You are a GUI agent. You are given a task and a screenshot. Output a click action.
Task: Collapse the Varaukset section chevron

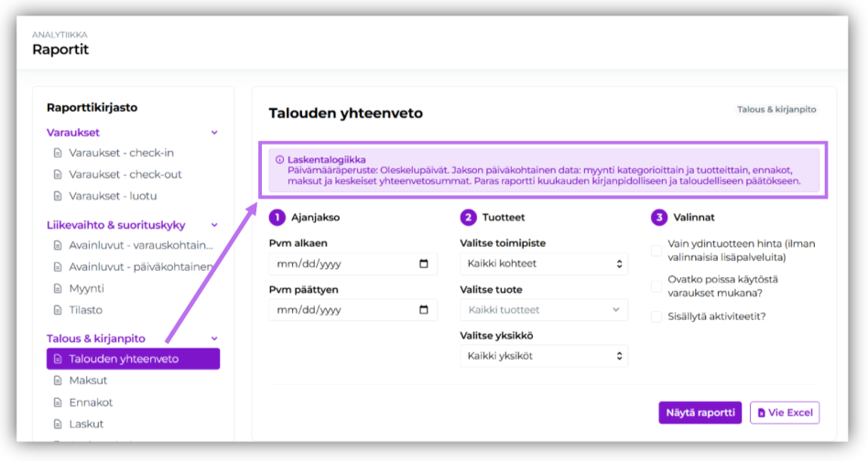[x=214, y=133]
